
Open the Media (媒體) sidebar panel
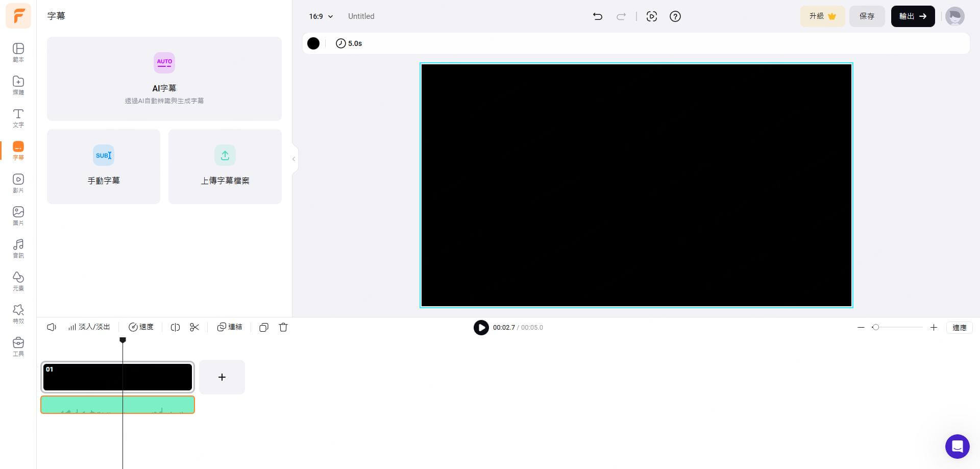18,85
